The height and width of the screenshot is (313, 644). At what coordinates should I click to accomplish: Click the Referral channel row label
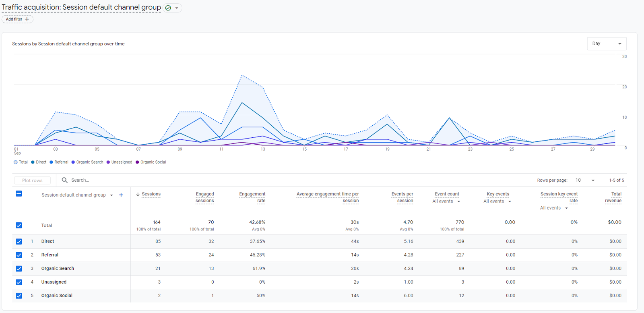50,255
